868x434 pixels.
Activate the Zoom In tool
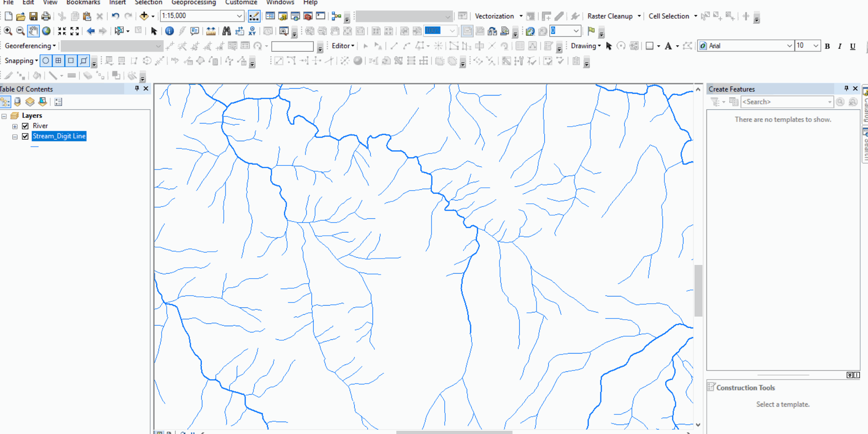click(8, 31)
